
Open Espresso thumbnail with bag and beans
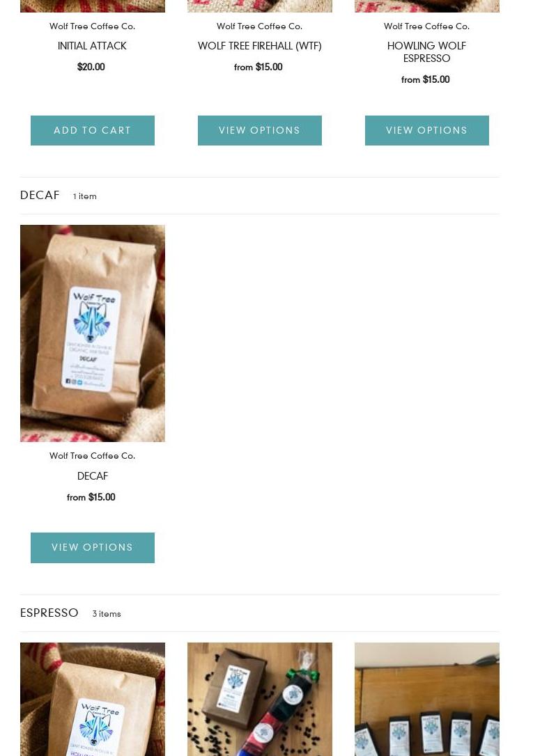pyautogui.click(x=259, y=699)
